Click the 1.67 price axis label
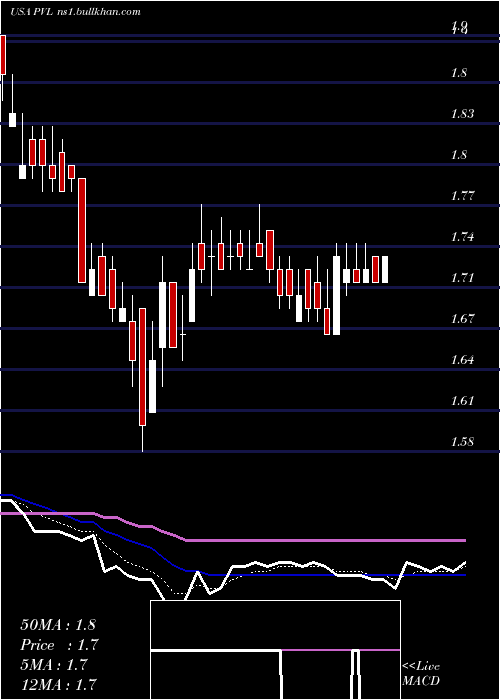 coord(462,319)
